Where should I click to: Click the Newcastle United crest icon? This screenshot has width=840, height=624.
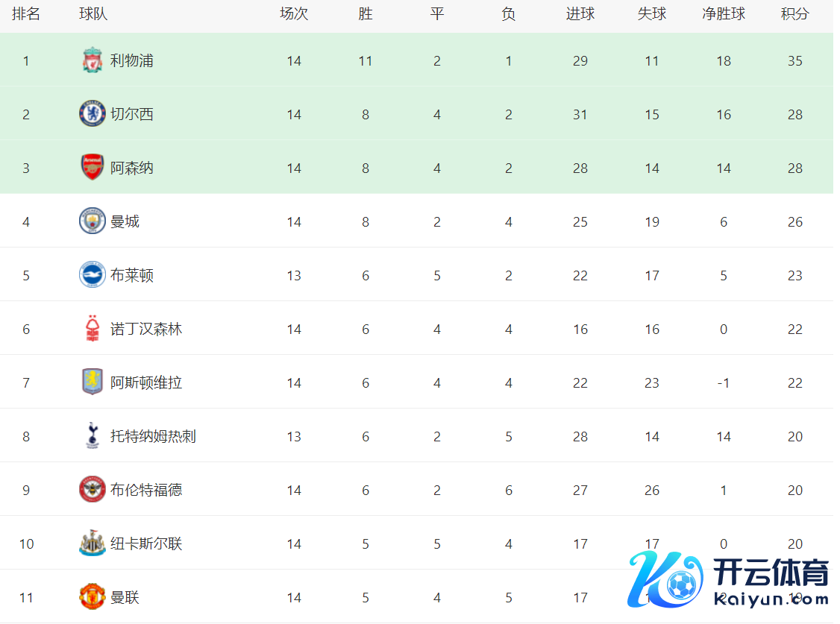coord(92,543)
